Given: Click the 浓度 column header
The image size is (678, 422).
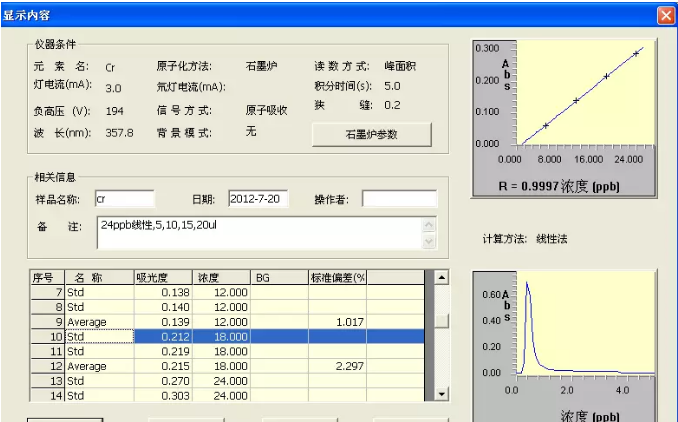Looking at the screenshot, I should tap(222, 277).
